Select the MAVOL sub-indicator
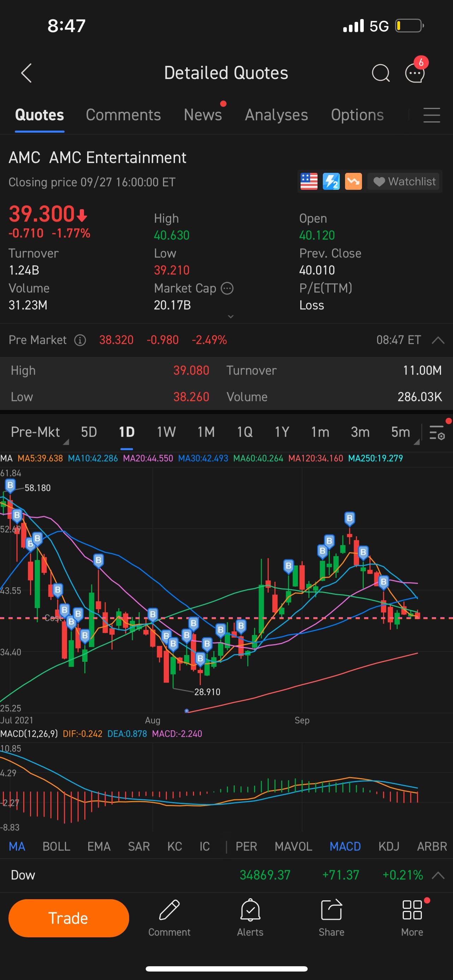453x980 pixels. tap(294, 846)
